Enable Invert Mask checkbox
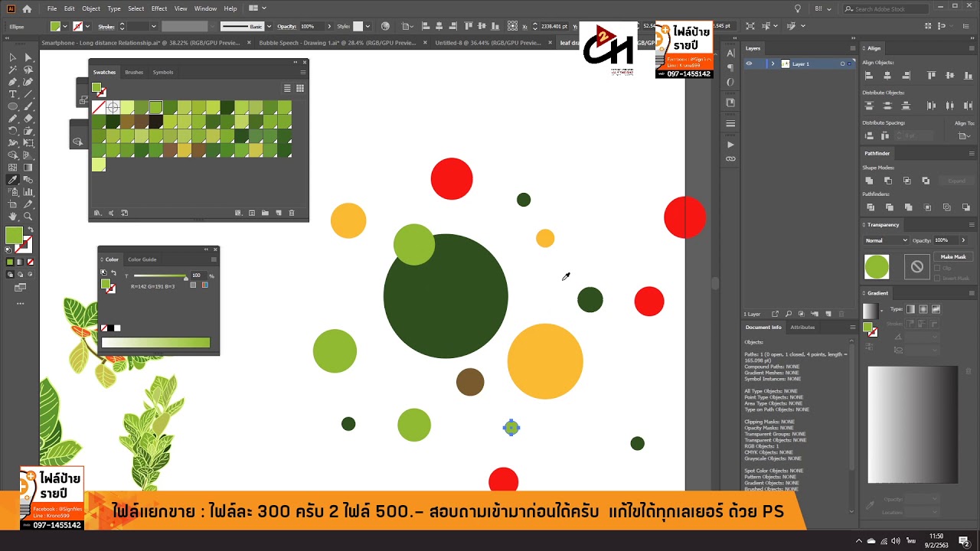Screen dimensions: 980x551 [938, 278]
